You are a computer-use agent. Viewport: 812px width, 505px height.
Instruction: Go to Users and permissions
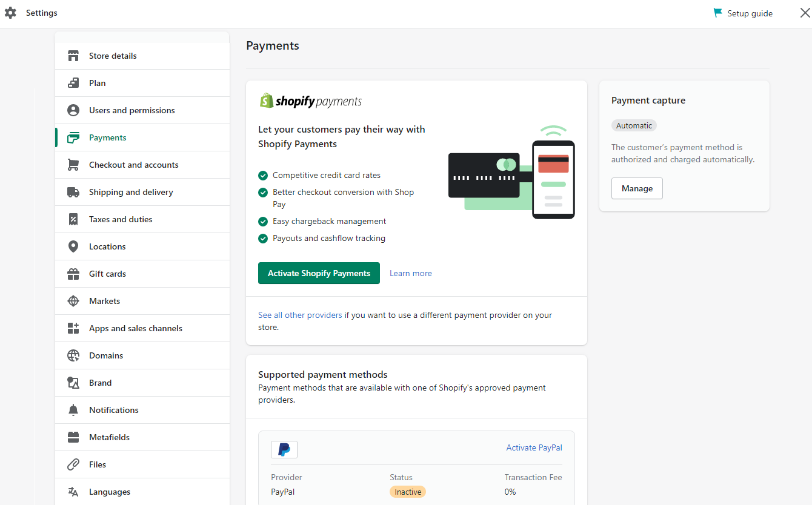click(x=142, y=110)
